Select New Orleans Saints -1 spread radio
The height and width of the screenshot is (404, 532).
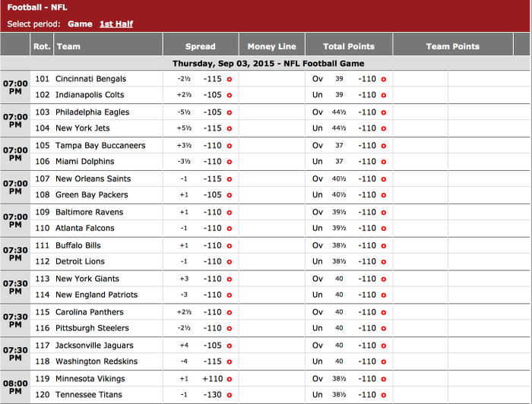(230, 179)
